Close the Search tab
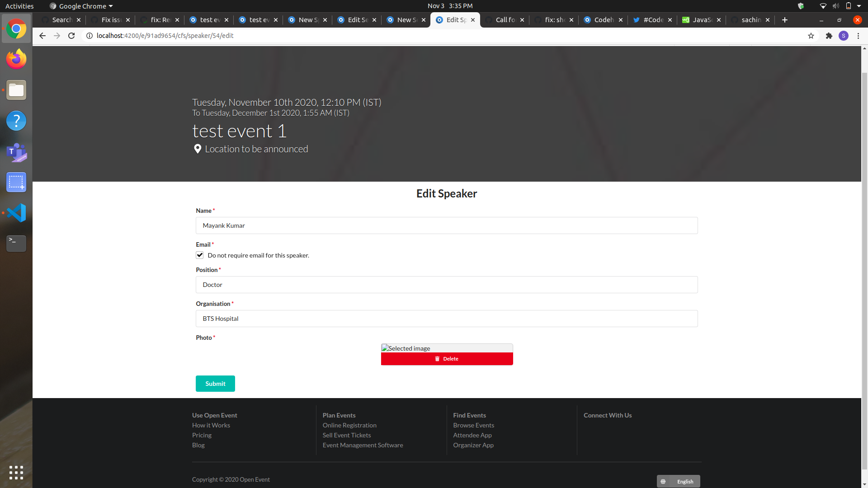 [79, 20]
